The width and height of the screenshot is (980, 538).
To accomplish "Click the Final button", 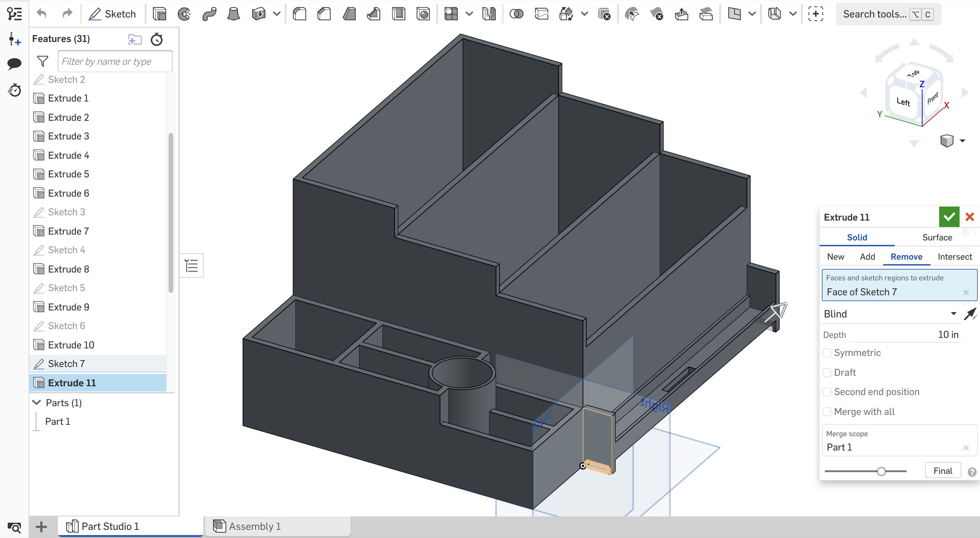I will (x=943, y=470).
